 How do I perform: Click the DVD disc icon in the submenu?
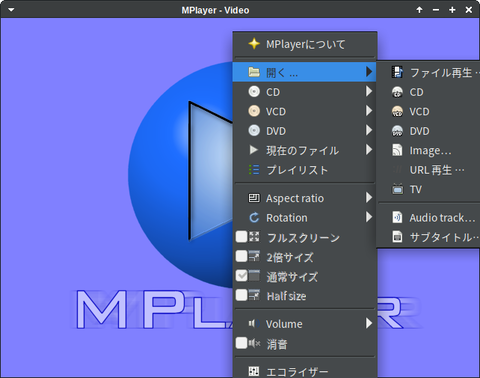(x=397, y=131)
